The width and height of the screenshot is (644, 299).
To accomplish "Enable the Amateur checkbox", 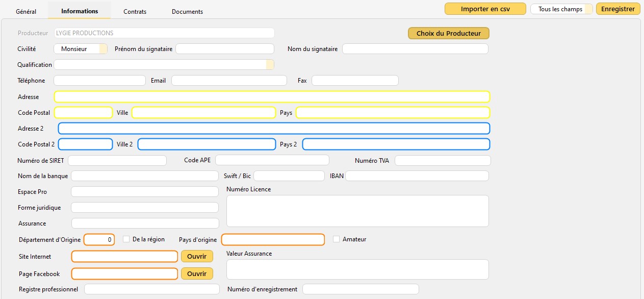I will (336, 239).
